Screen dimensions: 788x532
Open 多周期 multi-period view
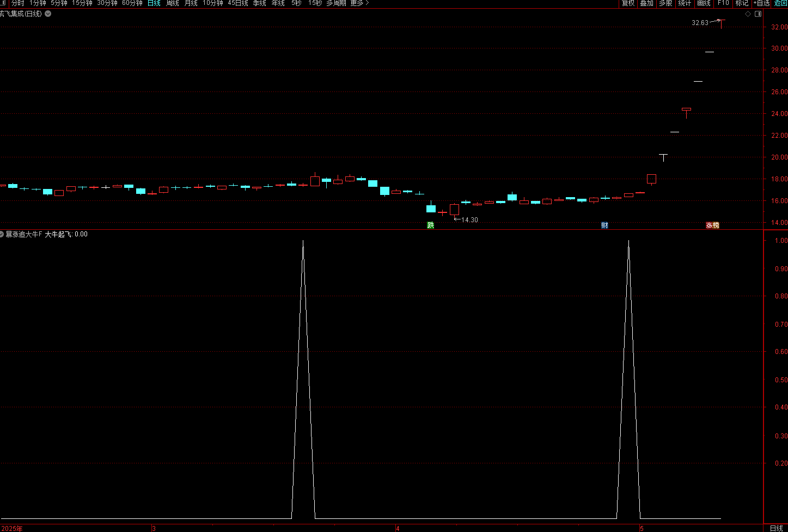pos(336,3)
